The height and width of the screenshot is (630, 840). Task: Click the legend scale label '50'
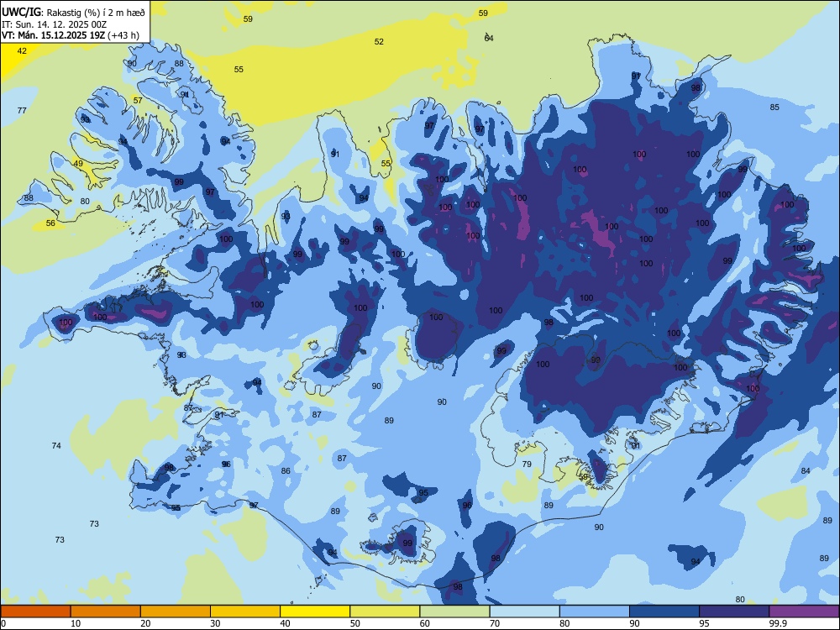355,623
